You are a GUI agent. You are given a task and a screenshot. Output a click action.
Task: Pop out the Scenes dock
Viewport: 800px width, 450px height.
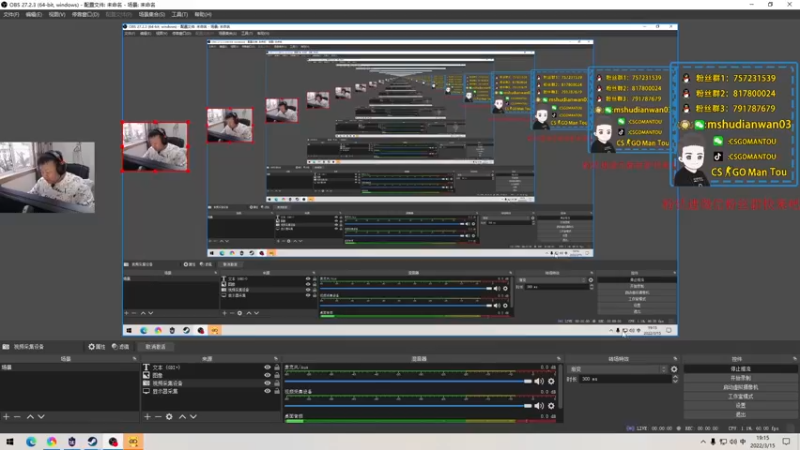(x=135, y=359)
